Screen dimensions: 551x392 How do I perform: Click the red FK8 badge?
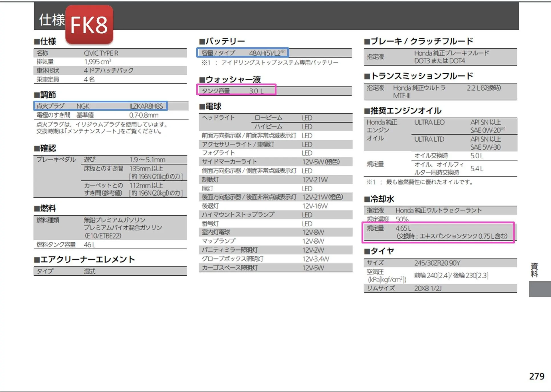pos(89,25)
